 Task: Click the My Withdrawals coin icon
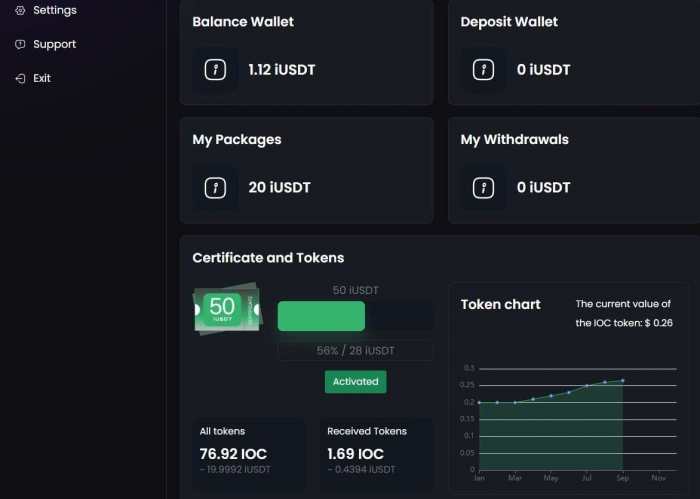click(x=483, y=187)
